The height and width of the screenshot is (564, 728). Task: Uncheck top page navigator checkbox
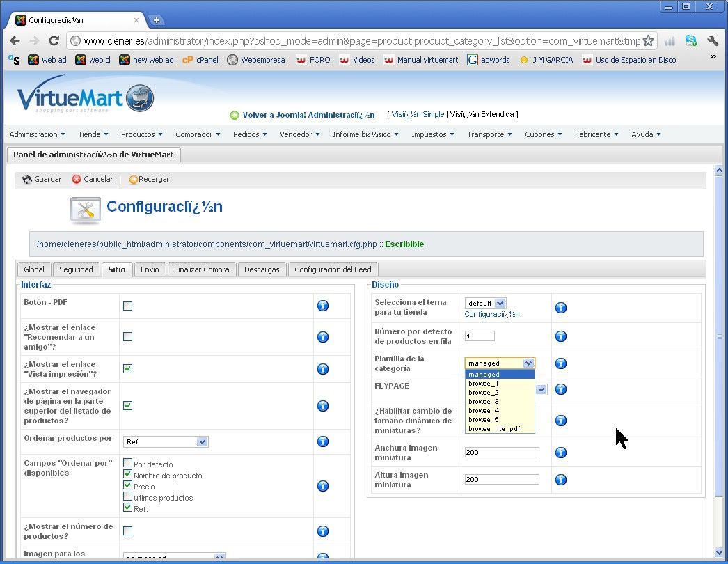click(x=127, y=405)
